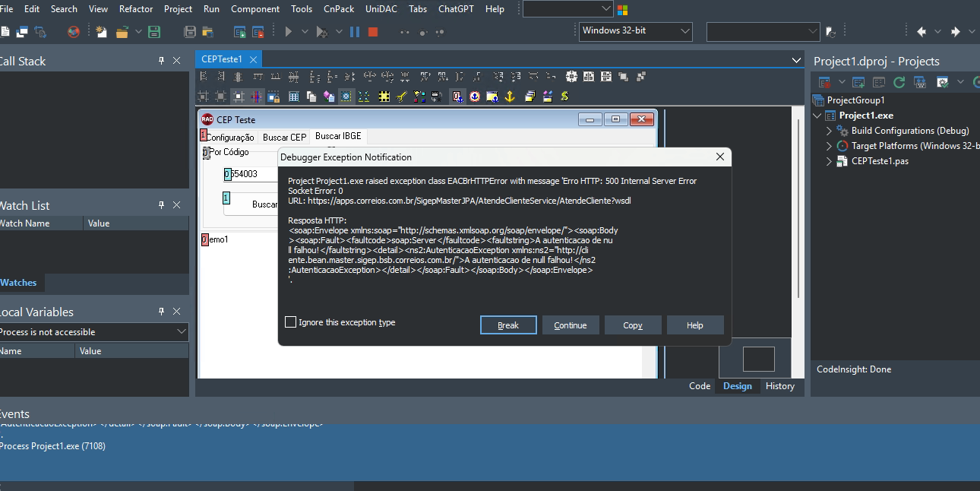The width and height of the screenshot is (980, 491).
Task: Click the 'CodeInsight: Done' status text
Action: click(x=854, y=369)
